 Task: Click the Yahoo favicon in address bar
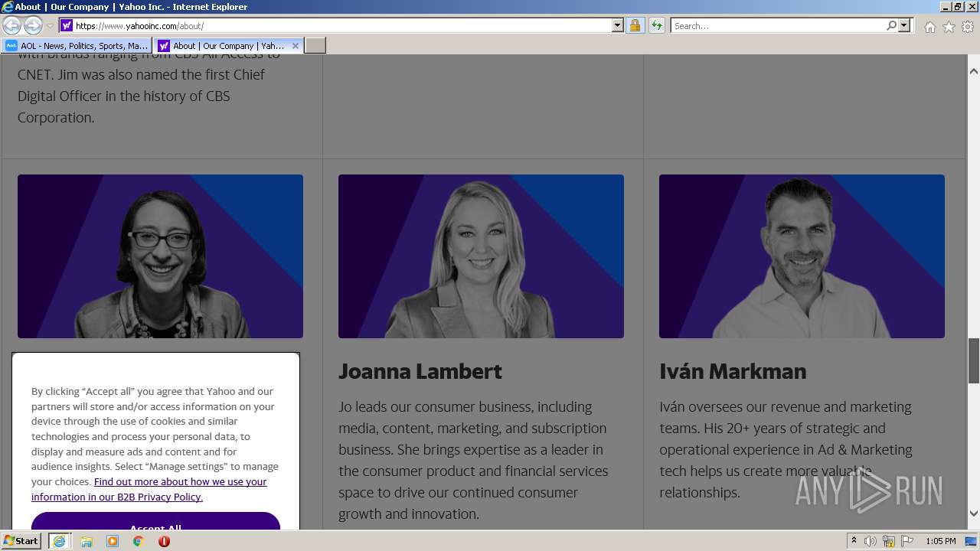[67, 25]
